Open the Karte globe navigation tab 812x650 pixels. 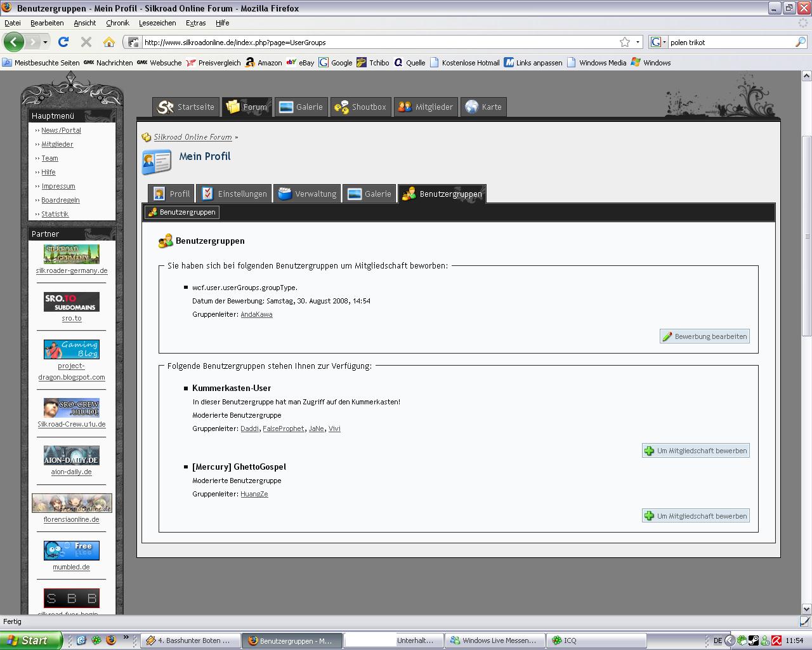coord(483,107)
